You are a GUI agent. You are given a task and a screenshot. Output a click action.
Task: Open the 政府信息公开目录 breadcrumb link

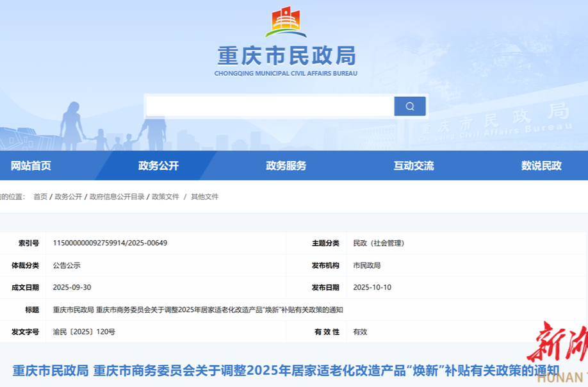(117, 197)
